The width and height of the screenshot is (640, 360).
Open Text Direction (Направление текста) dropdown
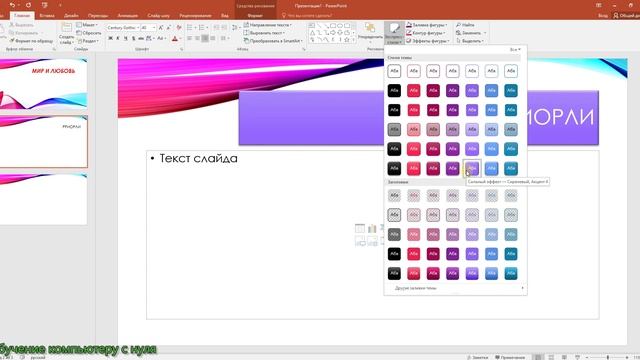point(268,25)
